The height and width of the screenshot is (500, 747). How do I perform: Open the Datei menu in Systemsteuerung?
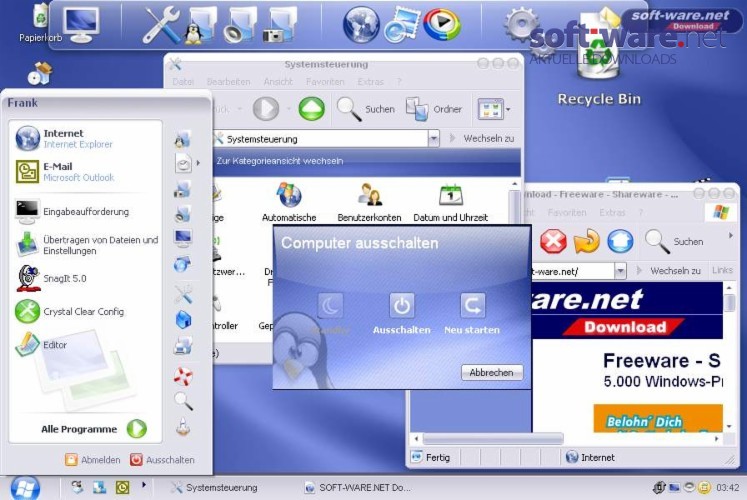(x=183, y=82)
